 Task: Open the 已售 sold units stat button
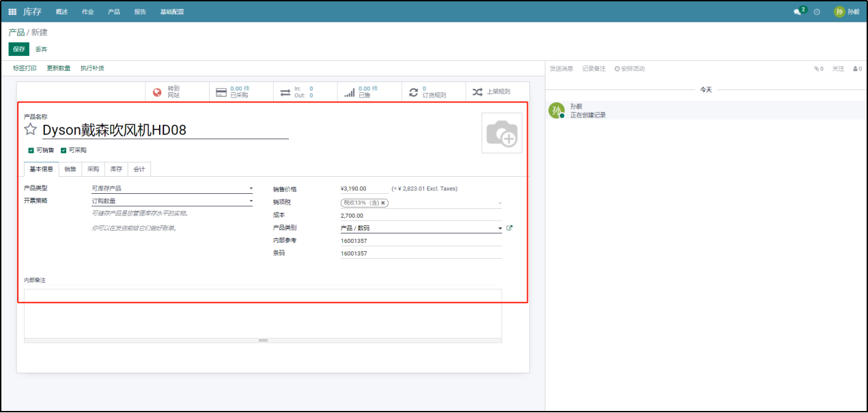pyautogui.click(x=369, y=91)
